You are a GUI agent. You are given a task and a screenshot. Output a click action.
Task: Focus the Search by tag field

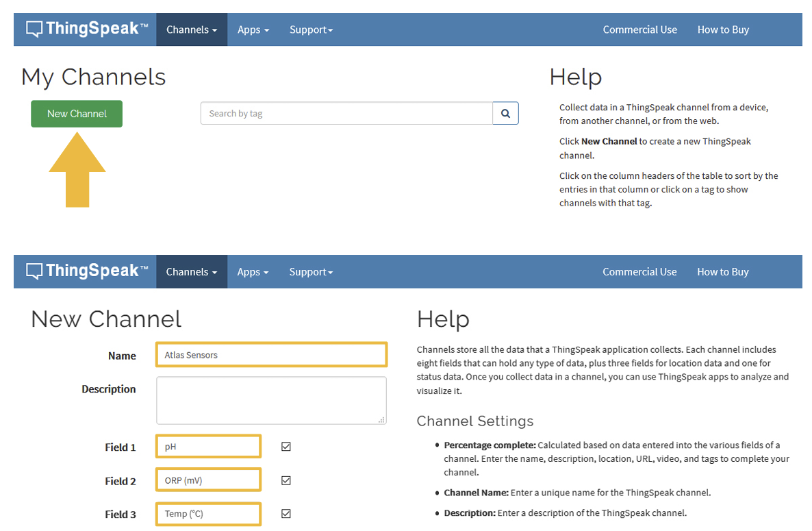[x=346, y=114]
